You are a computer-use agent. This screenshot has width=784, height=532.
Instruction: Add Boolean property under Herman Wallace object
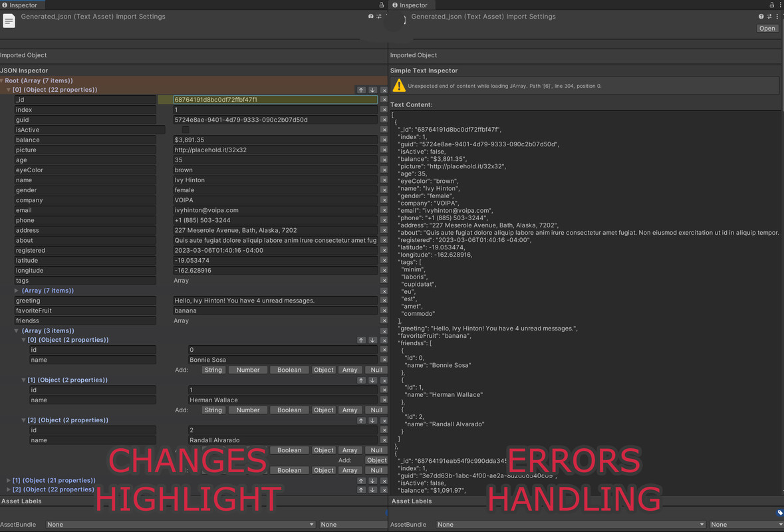click(x=289, y=410)
